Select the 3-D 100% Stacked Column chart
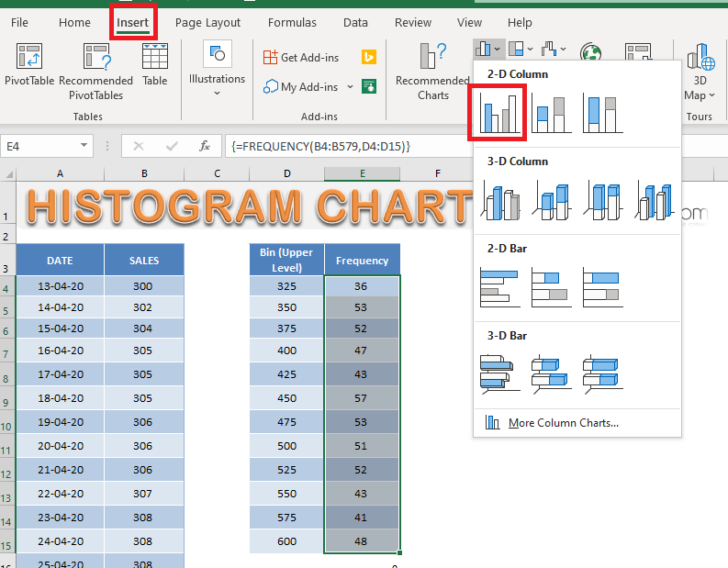Image resolution: width=728 pixels, height=568 pixels. [602, 200]
